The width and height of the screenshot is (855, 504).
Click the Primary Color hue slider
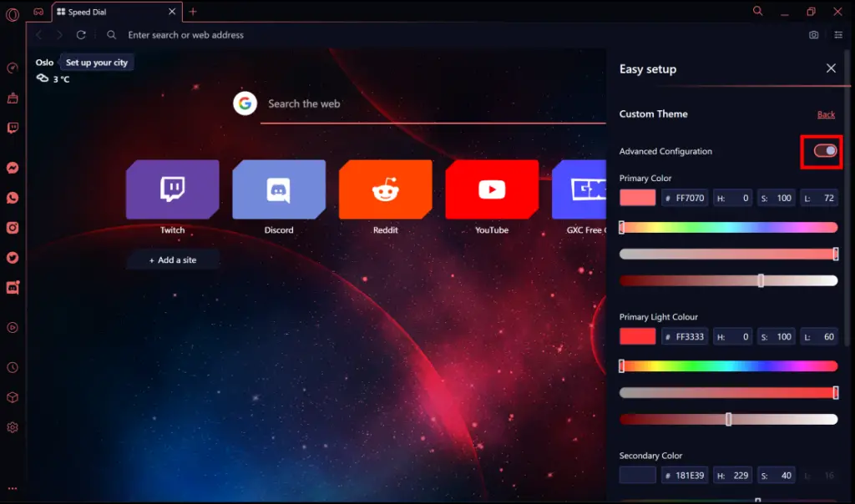click(x=728, y=227)
